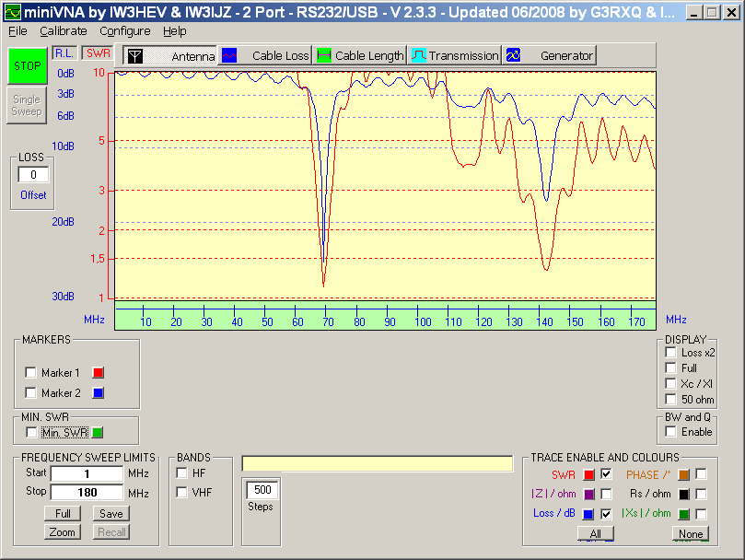Image resolution: width=745 pixels, height=560 pixels.
Task: Click the Single Sweep button
Action: tap(27, 105)
